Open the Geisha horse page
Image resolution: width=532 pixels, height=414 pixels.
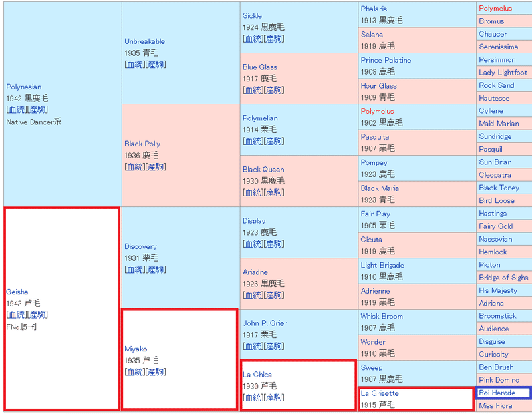coord(17,292)
